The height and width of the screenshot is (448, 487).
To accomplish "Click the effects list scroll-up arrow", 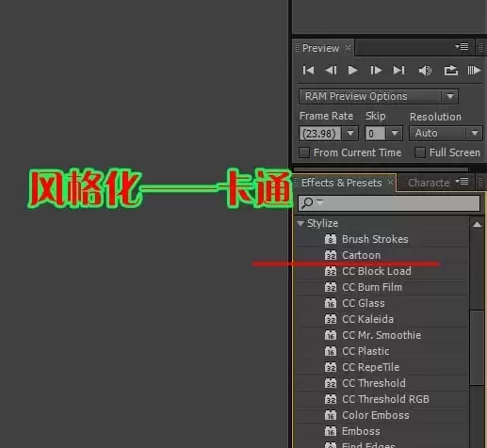I will click(477, 224).
